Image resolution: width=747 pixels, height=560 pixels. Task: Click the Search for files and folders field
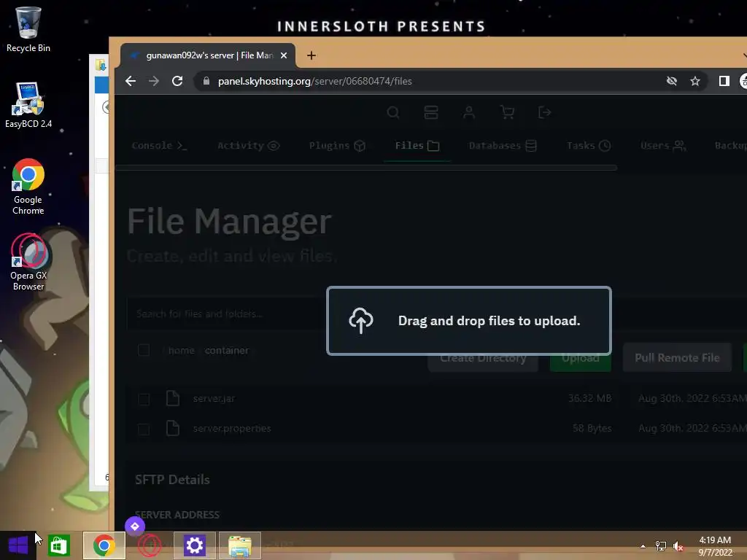pos(226,314)
